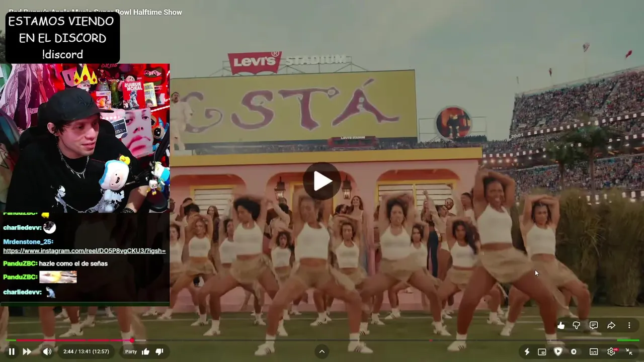Click the streamer webcam overlay
This screenshot has width=644, height=362.
(x=85, y=138)
